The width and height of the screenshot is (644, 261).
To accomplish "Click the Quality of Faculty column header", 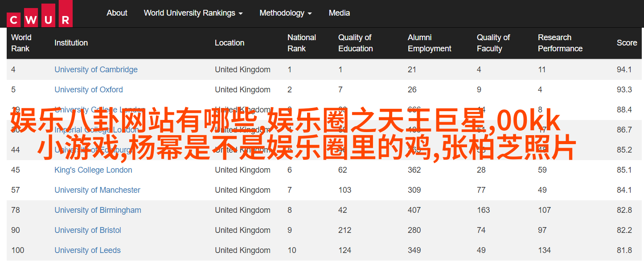I will coord(493,43).
